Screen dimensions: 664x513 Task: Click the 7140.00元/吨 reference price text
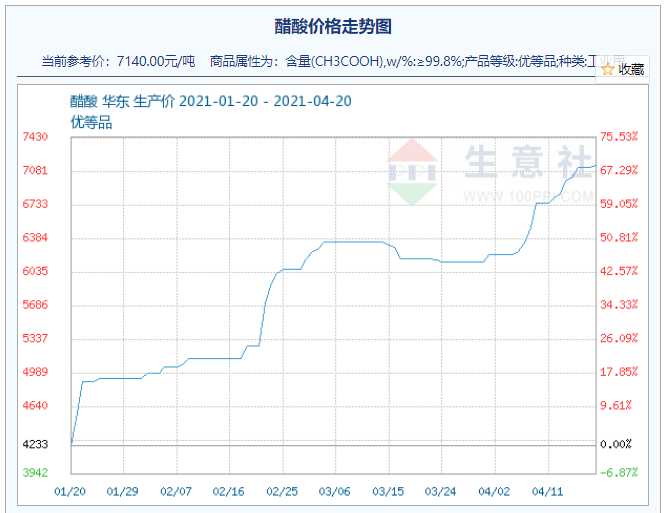(156, 61)
